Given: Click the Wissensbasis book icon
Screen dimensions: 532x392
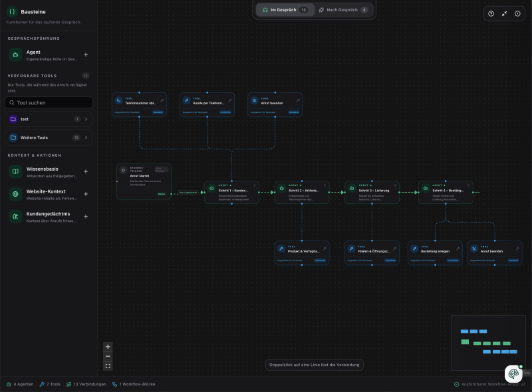Looking at the screenshot, I should [15, 171].
